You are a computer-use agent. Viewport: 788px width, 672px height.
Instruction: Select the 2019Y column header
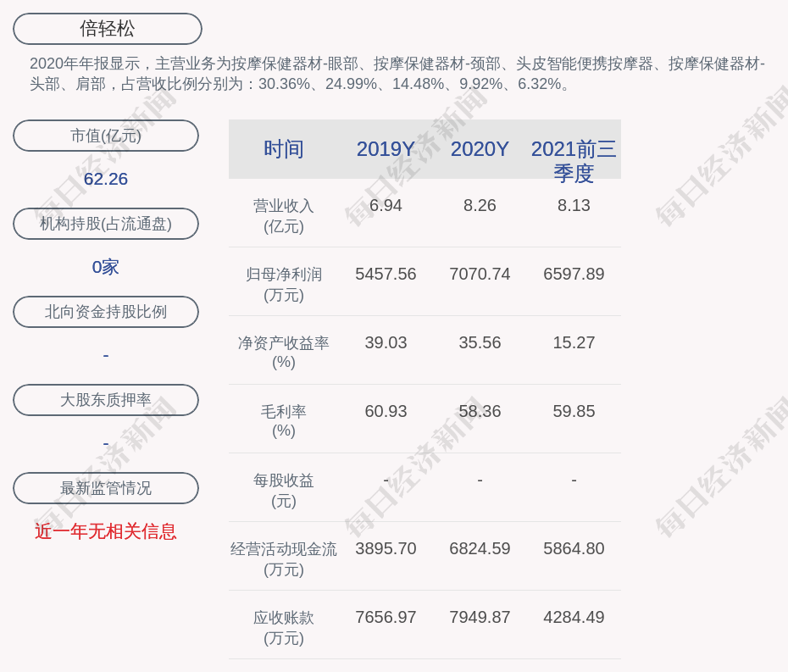(x=386, y=149)
